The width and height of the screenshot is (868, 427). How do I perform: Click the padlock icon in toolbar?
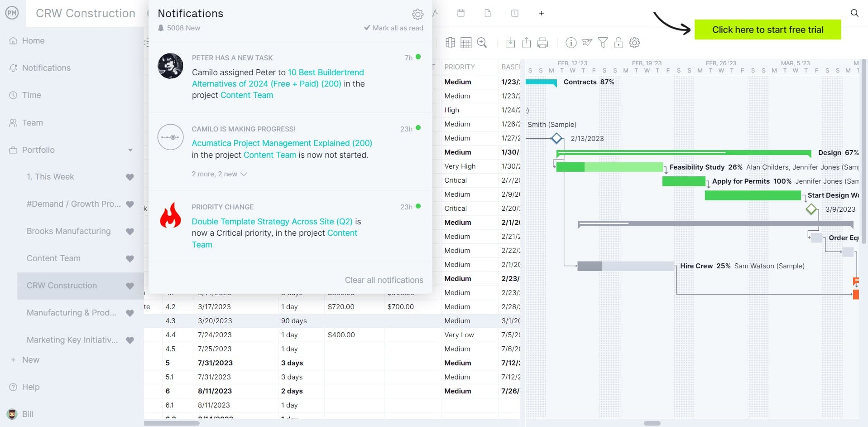click(x=619, y=43)
